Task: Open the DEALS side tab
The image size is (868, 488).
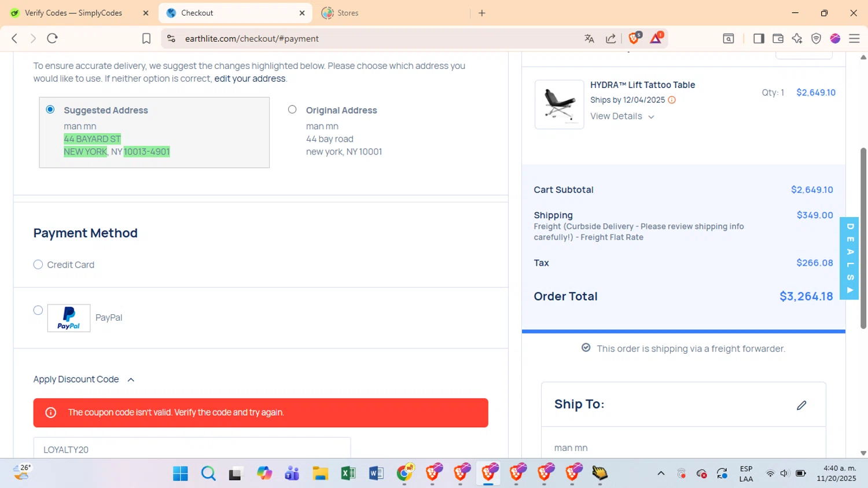Action: click(x=849, y=258)
